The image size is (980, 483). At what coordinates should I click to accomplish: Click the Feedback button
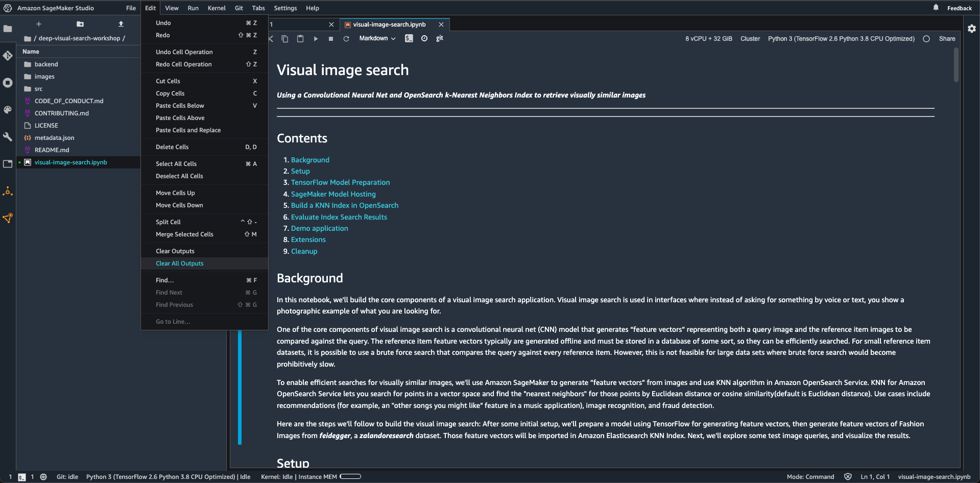[959, 8]
